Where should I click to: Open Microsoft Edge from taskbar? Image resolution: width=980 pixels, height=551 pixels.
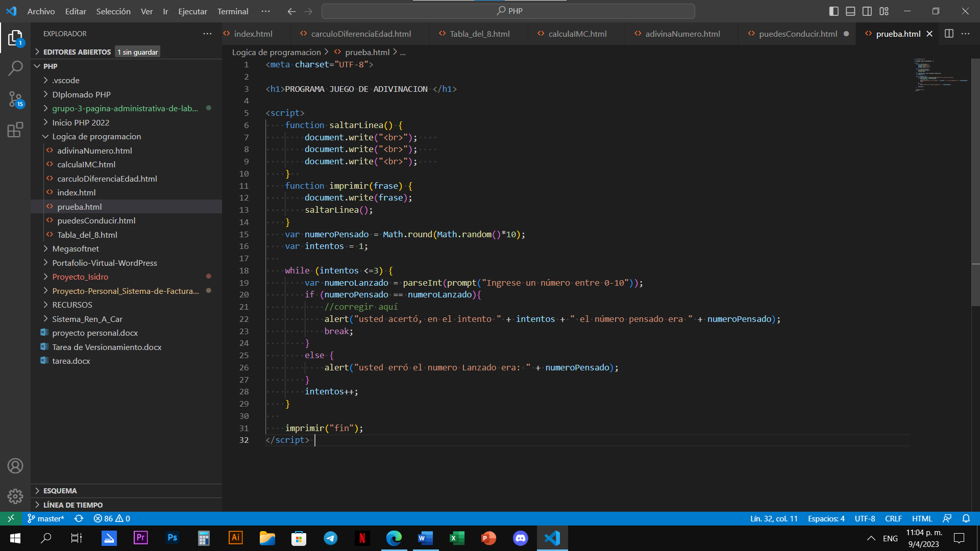[394, 538]
